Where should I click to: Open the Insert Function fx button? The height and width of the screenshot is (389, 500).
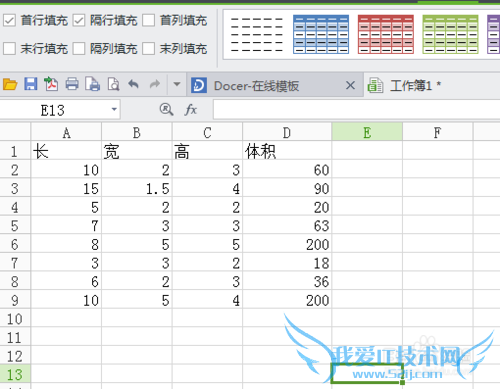pyautogui.click(x=191, y=109)
